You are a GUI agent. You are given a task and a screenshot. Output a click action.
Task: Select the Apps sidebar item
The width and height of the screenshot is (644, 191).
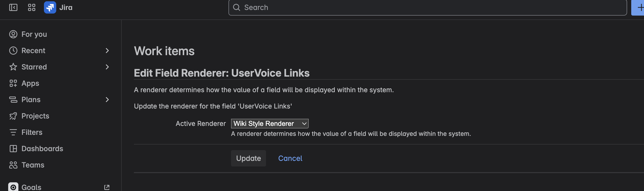point(30,83)
